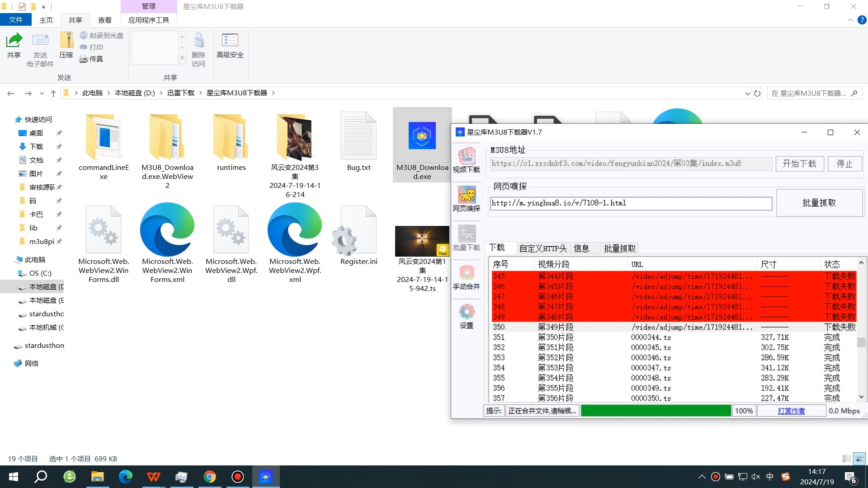
Task: Select the M3U8_Download.exe file
Action: pos(422,145)
